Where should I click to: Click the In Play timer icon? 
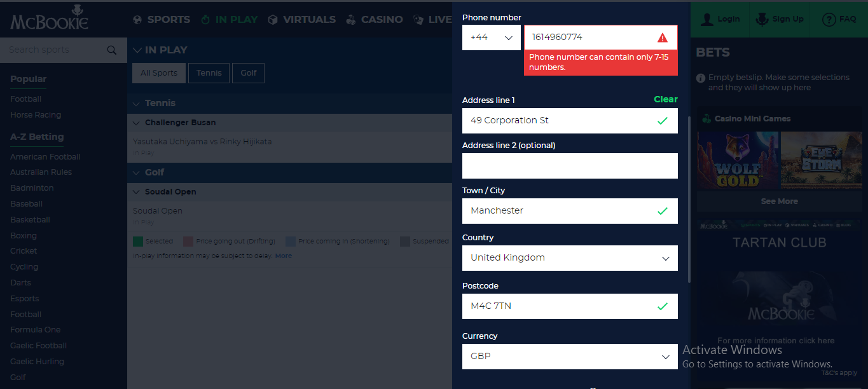tap(205, 20)
